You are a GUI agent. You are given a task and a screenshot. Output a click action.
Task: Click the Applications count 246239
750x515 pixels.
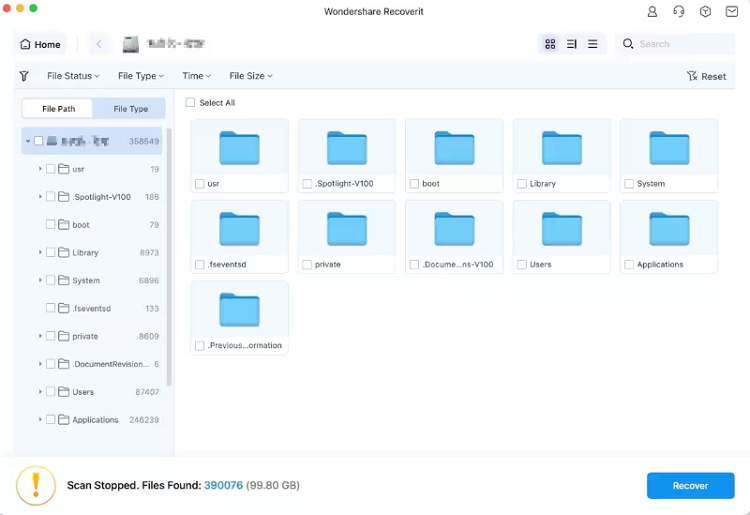click(144, 420)
